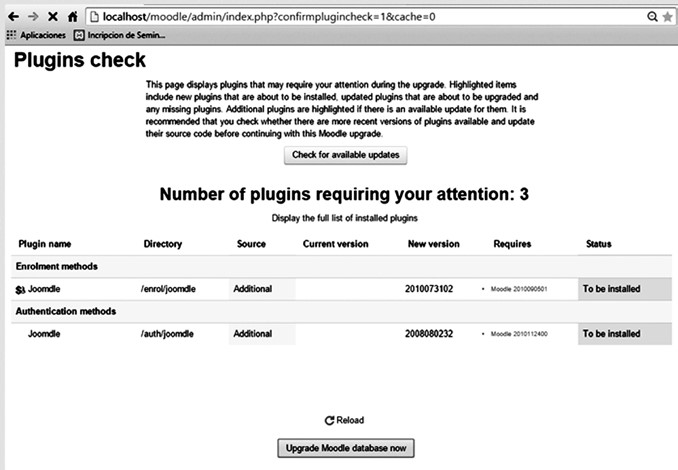This screenshot has height=470, width=678.
Task: Click Additional source in auth/joomdle row
Action: coord(253,334)
